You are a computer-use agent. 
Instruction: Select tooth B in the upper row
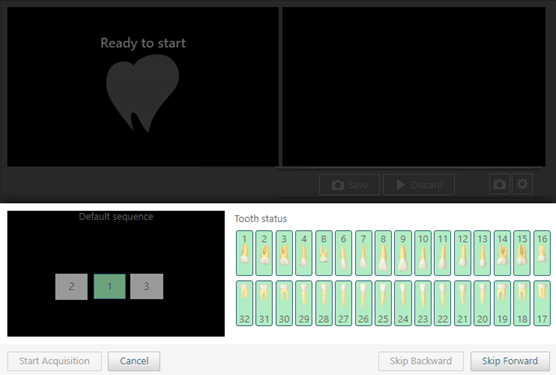pos(323,253)
